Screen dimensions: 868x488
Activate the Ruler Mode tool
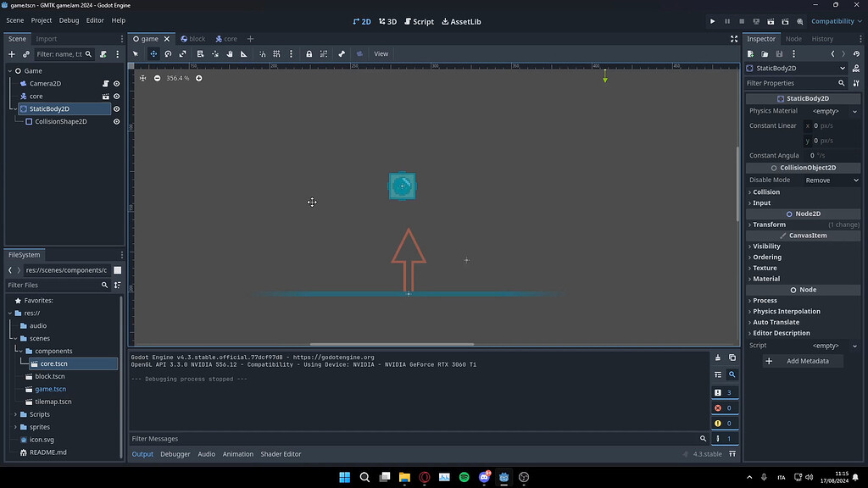[x=243, y=53]
